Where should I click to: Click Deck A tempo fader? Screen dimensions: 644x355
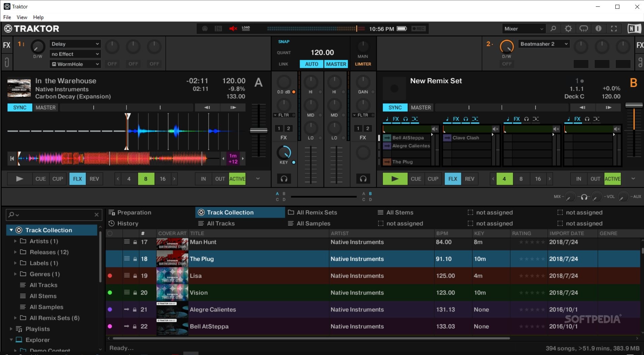tap(259, 130)
